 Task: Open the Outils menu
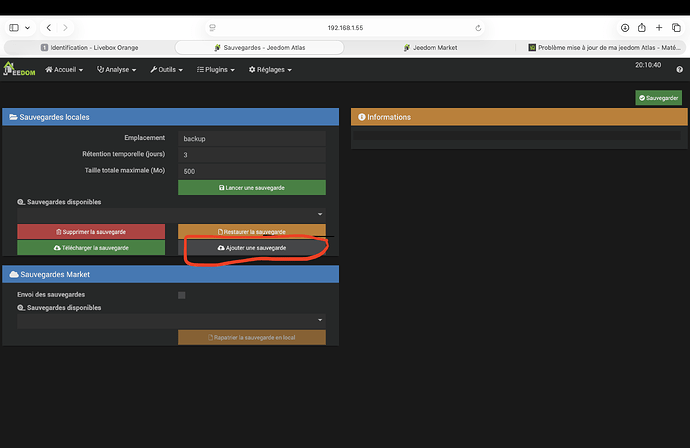click(166, 70)
